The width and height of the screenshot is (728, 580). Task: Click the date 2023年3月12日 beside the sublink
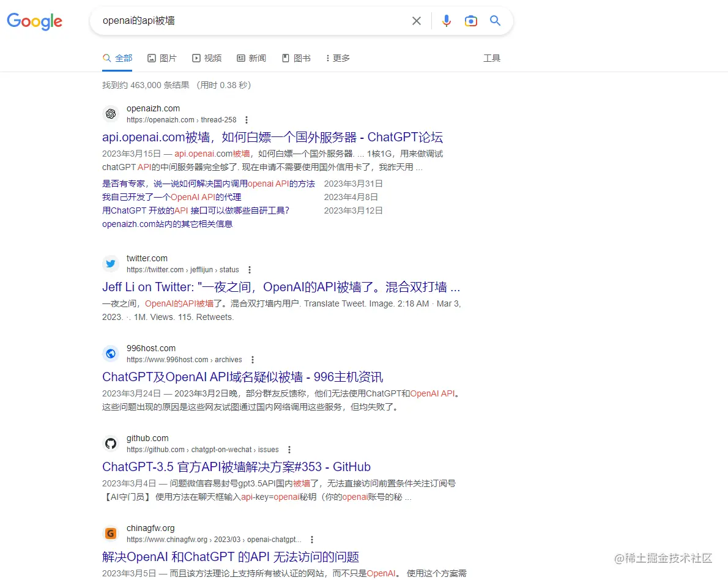coord(354,211)
